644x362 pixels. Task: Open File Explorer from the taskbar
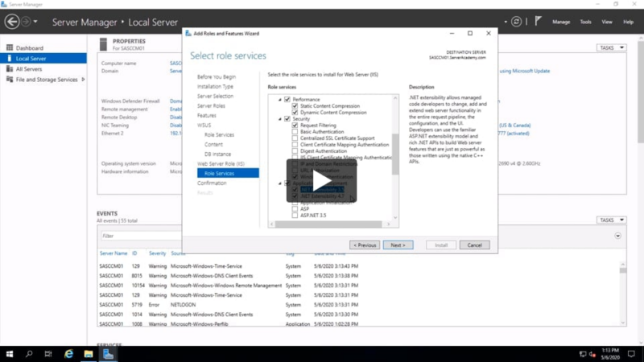(x=88, y=354)
